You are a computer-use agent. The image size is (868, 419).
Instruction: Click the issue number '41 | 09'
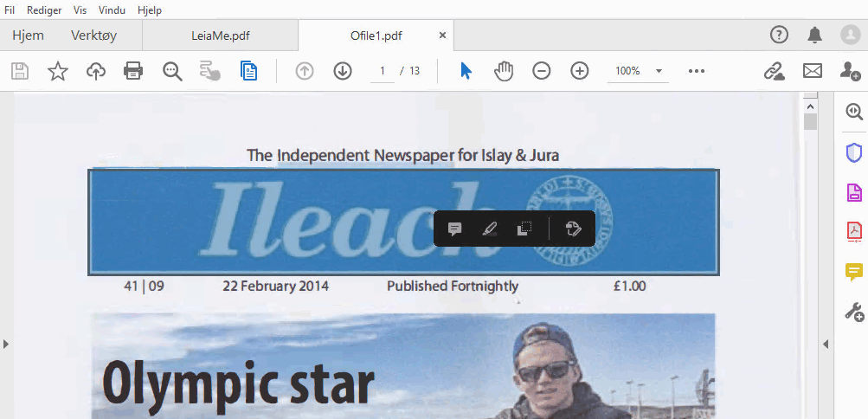144,287
